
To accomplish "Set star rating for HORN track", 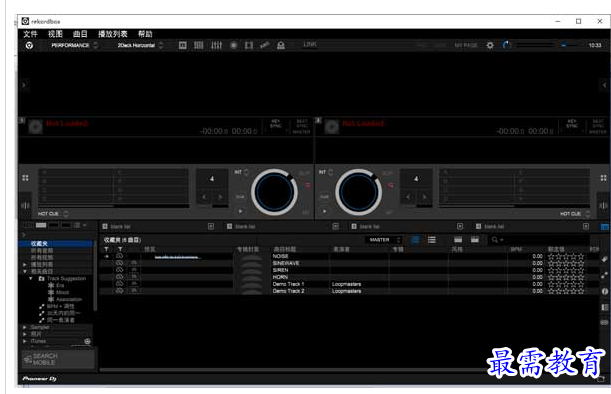I will click(566, 277).
